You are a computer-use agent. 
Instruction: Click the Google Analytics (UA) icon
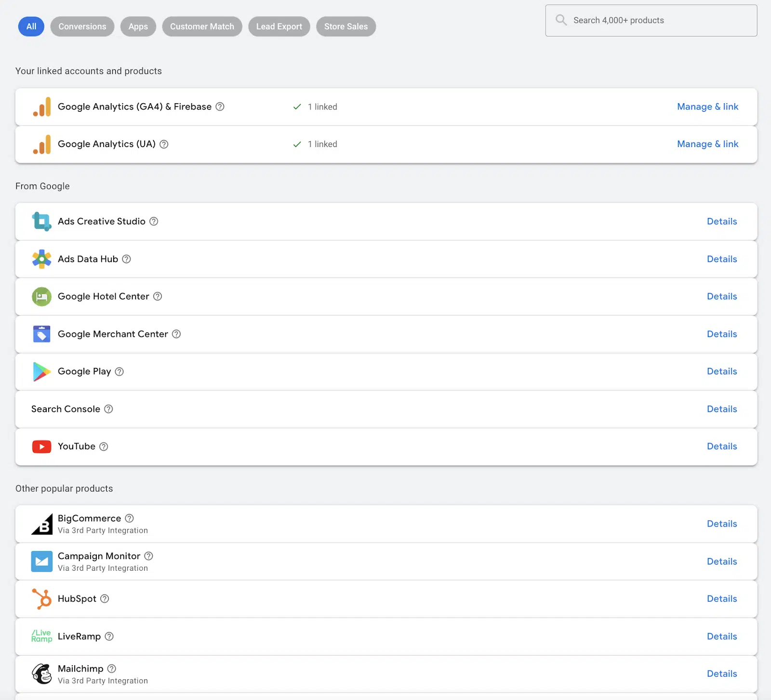pyautogui.click(x=42, y=144)
